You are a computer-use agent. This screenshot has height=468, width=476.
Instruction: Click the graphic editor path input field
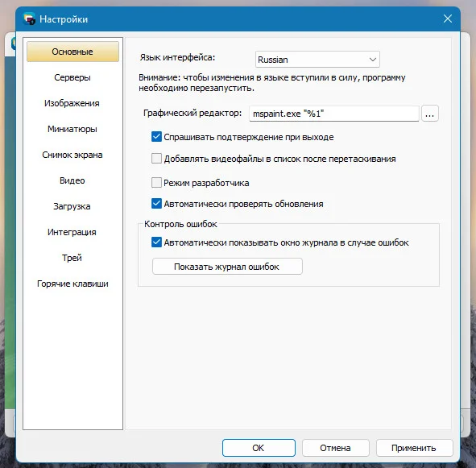(x=334, y=114)
